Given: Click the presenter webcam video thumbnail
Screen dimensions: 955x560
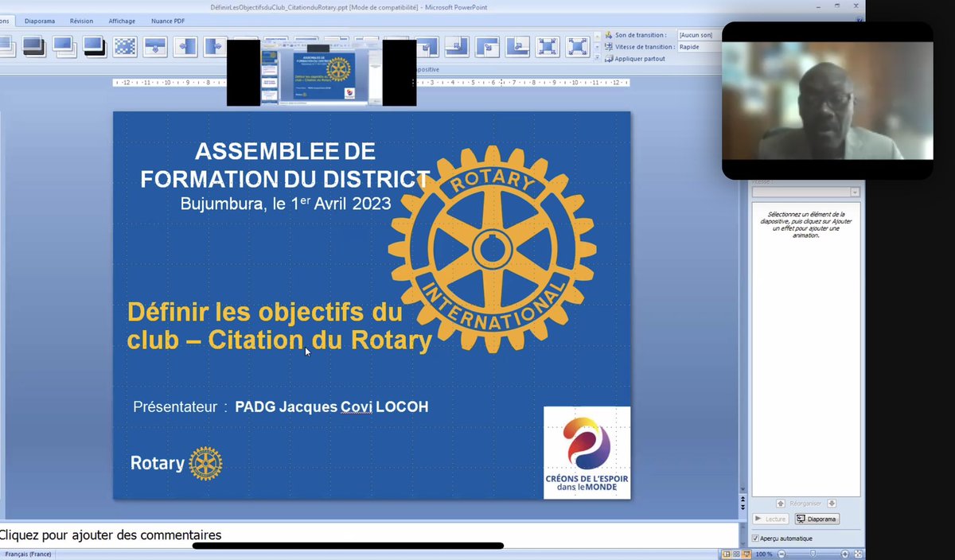Looking at the screenshot, I should 828,101.
